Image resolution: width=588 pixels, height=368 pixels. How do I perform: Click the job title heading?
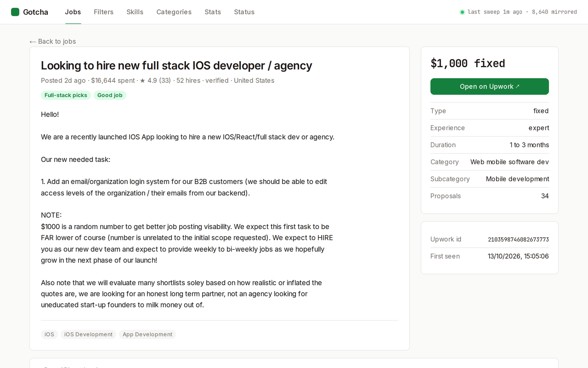(x=176, y=65)
